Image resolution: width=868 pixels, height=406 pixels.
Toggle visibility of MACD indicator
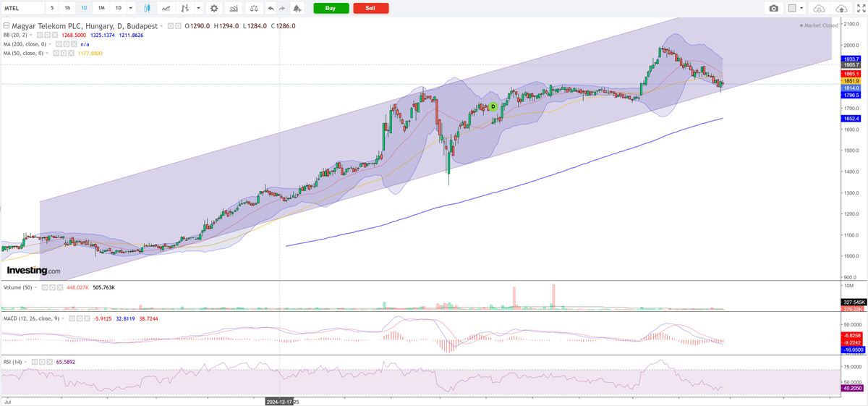72,318
